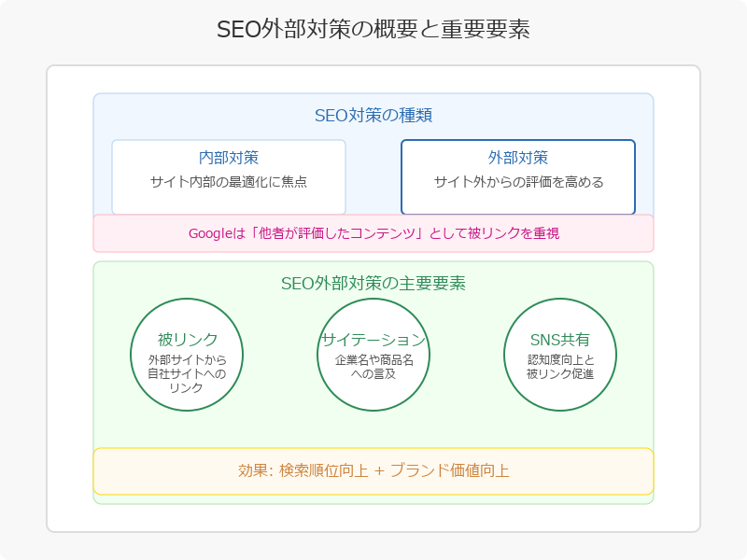Click the pink Google 被リンクを重視 banner
Image resolution: width=747 pixels, height=560 pixels.
pos(373,233)
